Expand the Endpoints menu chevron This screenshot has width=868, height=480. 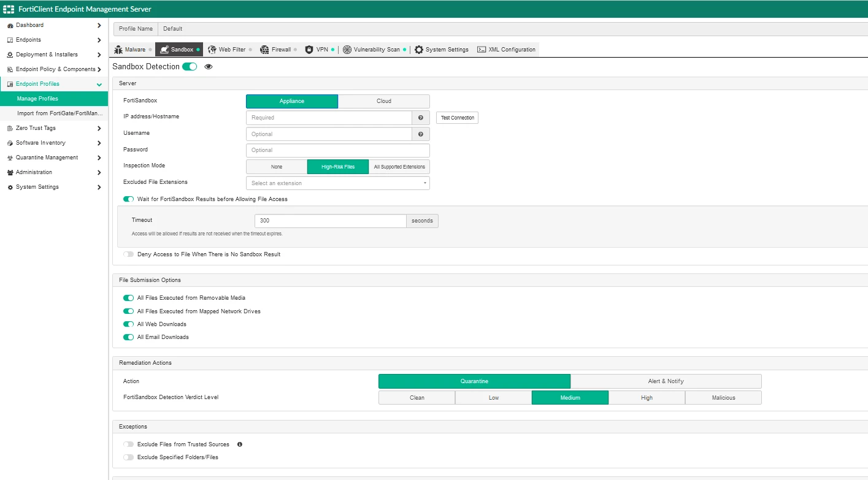[99, 40]
